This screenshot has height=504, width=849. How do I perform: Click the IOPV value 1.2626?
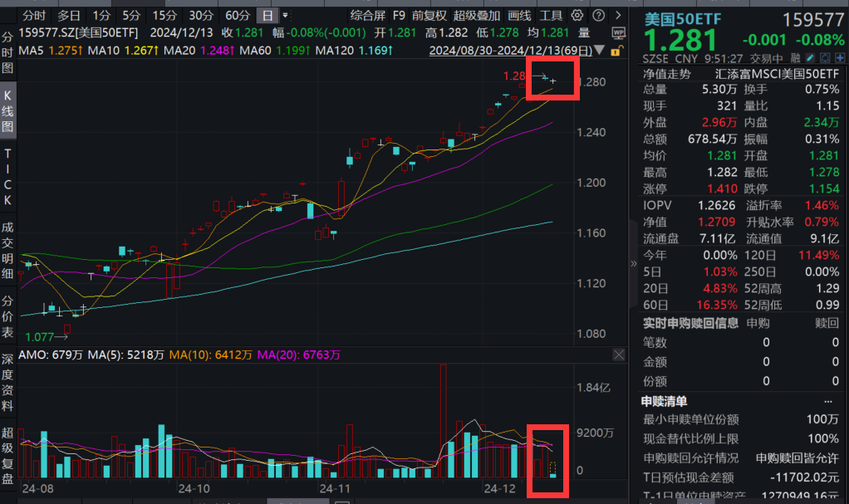[x=716, y=206]
